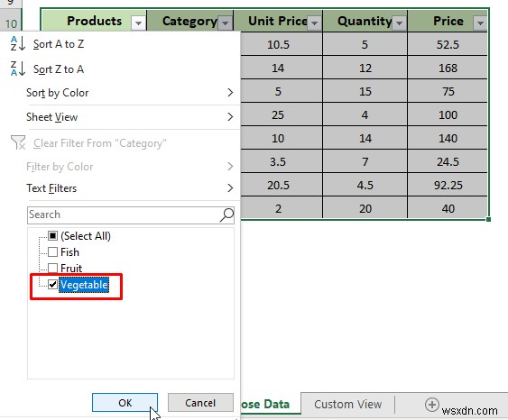Switch to Custom View sheet tab
The height and width of the screenshot is (420, 508).
click(x=347, y=404)
